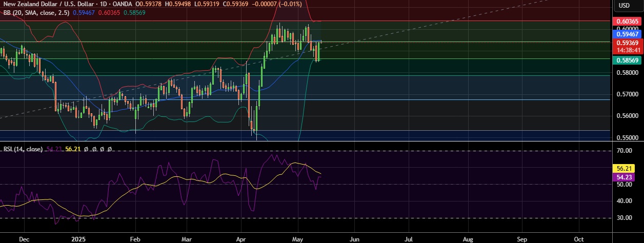Click the Apr label on time axis

tap(241, 239)
